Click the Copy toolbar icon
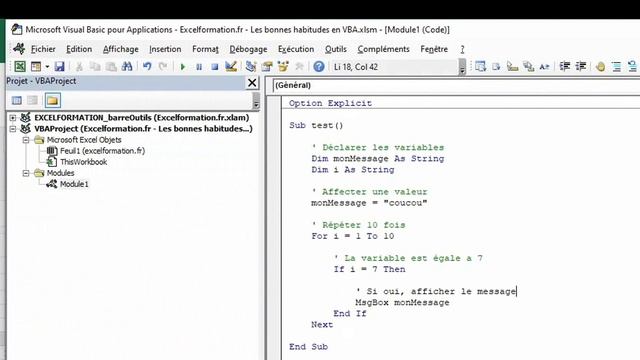Screen dimensions: 640x360 (x=95, y=67)
